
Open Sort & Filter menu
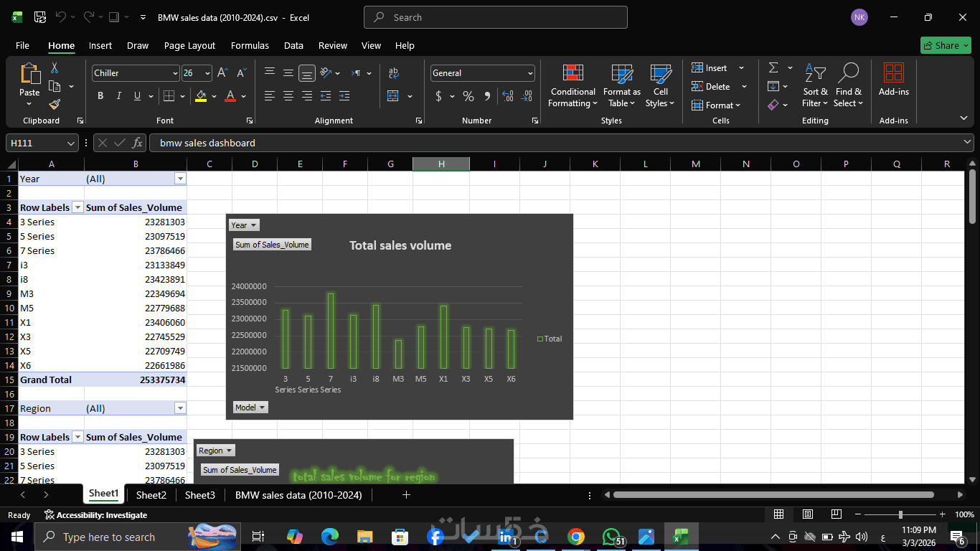point(815,85)
